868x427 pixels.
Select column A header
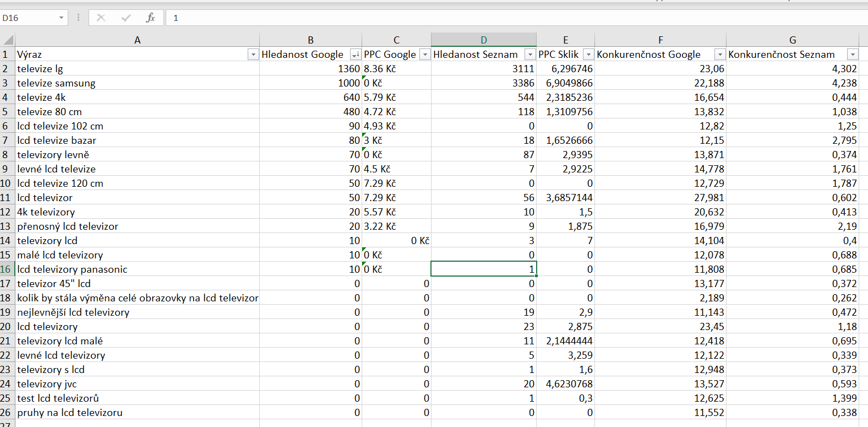pyautogui.click(x=137, y=40)
